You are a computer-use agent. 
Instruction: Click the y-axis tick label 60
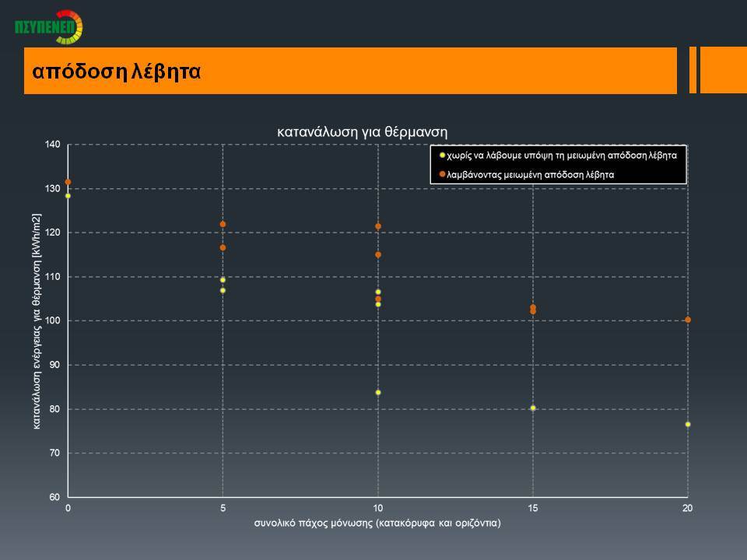(x=54, y=497)
